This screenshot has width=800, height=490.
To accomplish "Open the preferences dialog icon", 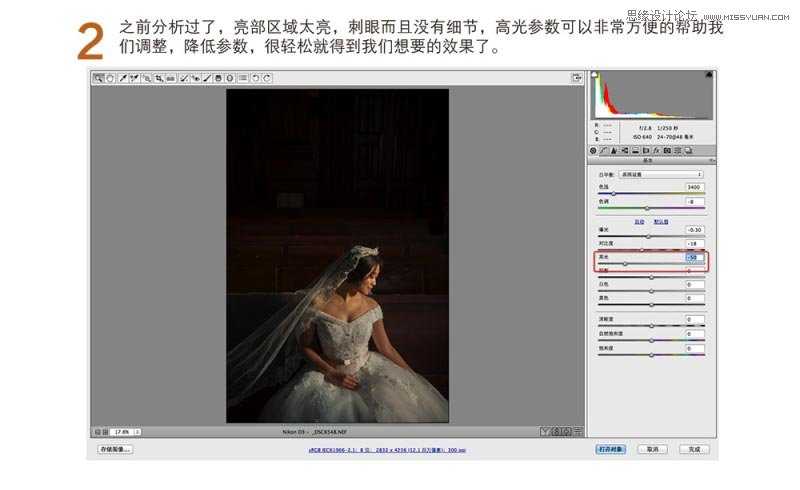I will pyautogui.click(x=243, y=78).
